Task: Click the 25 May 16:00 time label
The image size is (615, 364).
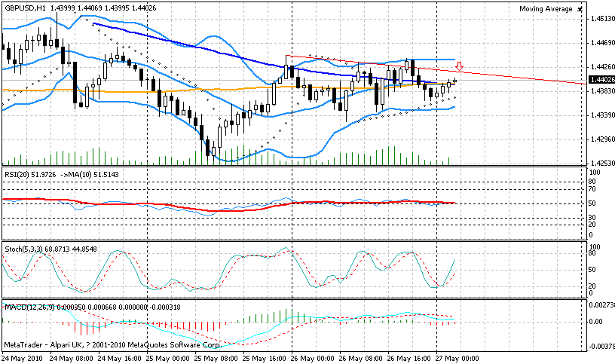Action: (x=265, y=359)
